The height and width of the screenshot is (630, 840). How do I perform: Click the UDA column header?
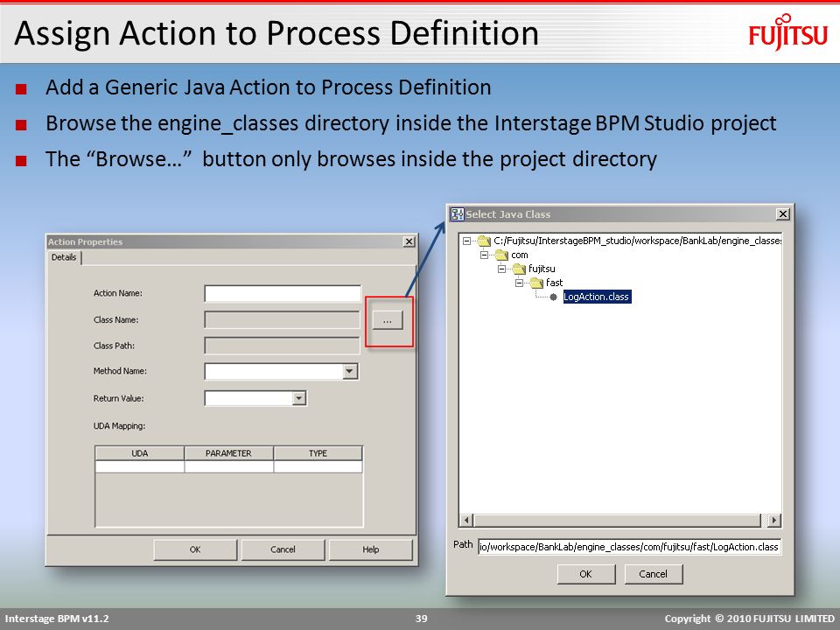pyautogui.click(x=140, y=453)
